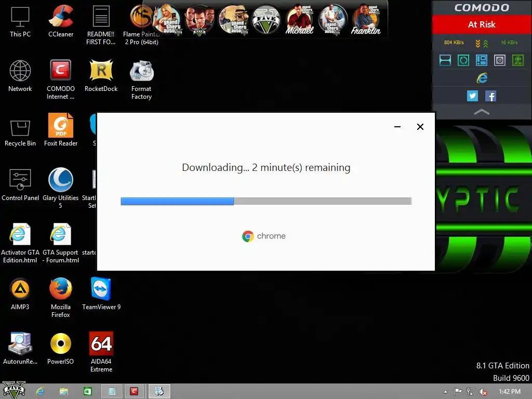Launch Internet Explorer from COMODO widget
The width and height of the screenshot is (532, 399).
(x=482, y=78)
